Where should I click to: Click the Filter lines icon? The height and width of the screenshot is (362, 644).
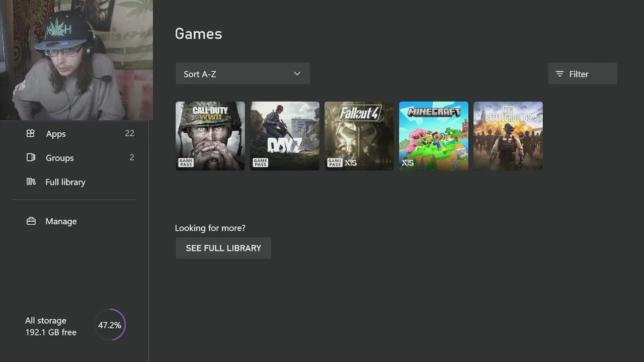[x=559, y=74]
